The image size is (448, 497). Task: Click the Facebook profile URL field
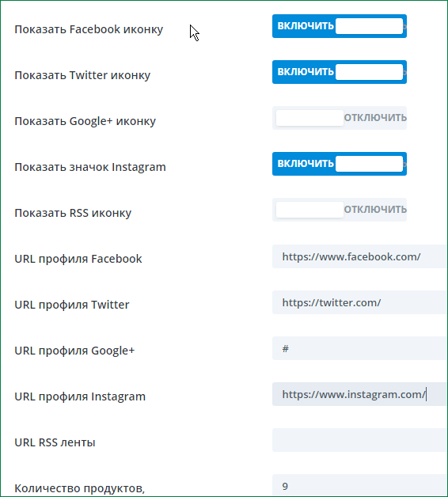[x=360, y=256]
